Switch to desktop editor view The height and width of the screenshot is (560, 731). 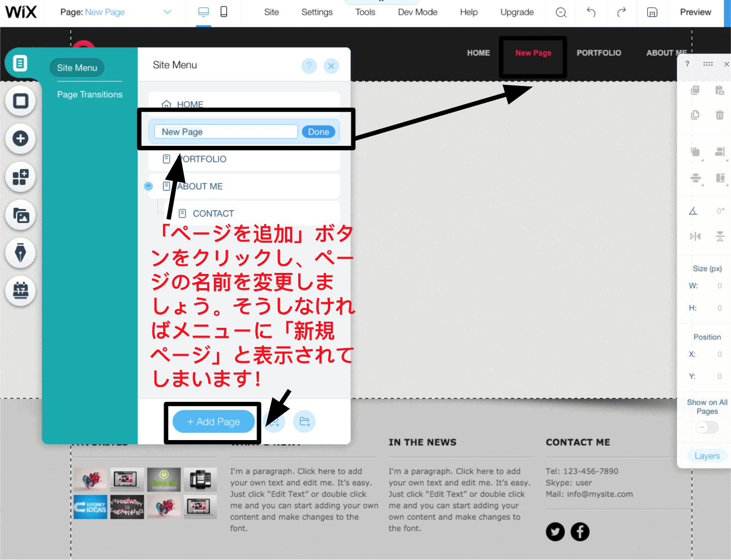tap(203, 12)
